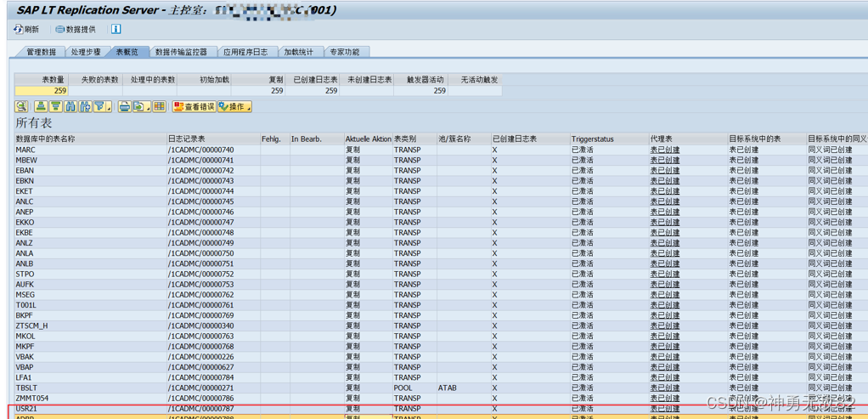Click log table /1CADMC/00000271 cell

pos(213,388)
